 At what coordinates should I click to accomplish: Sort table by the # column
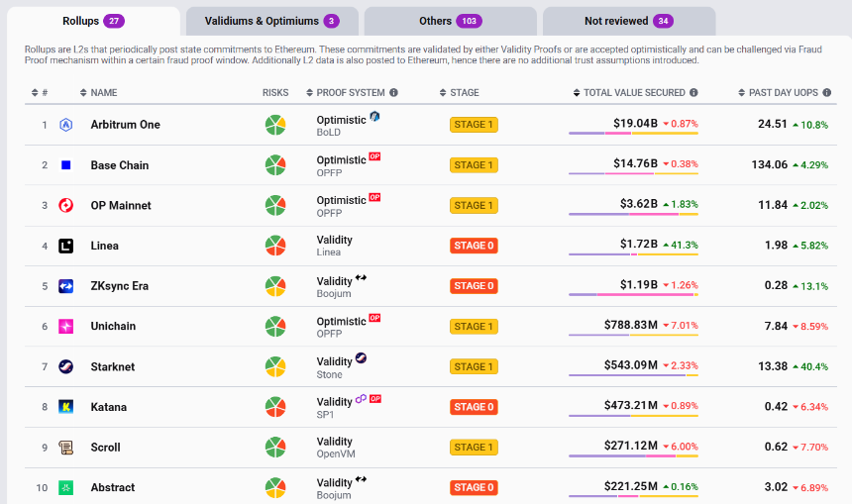40,93
